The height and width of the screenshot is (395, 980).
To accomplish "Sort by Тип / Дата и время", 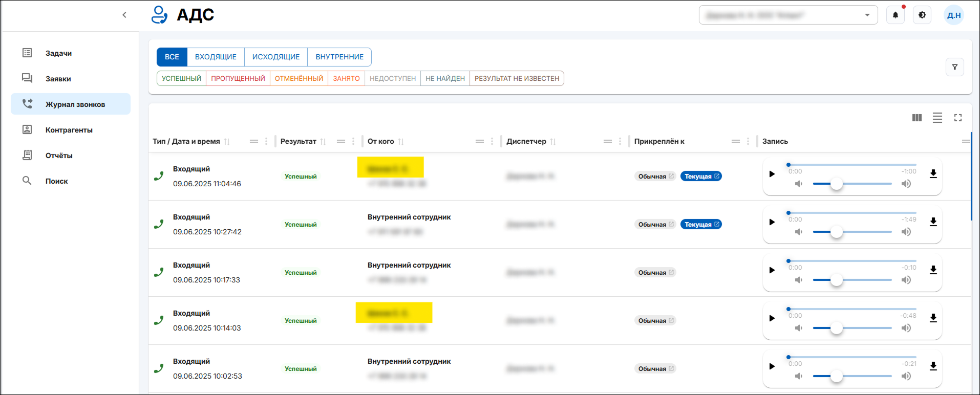I will (x=227, y=142).
